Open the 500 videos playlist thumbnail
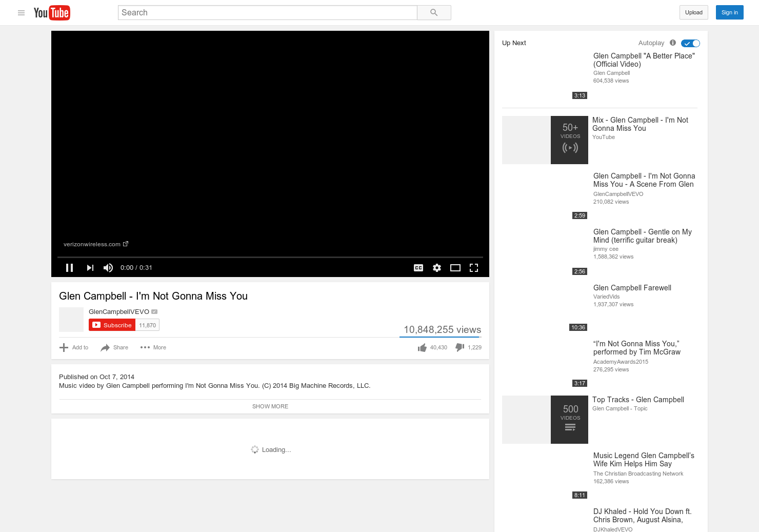Screen dimensions: 759x532 pos(545,420)
